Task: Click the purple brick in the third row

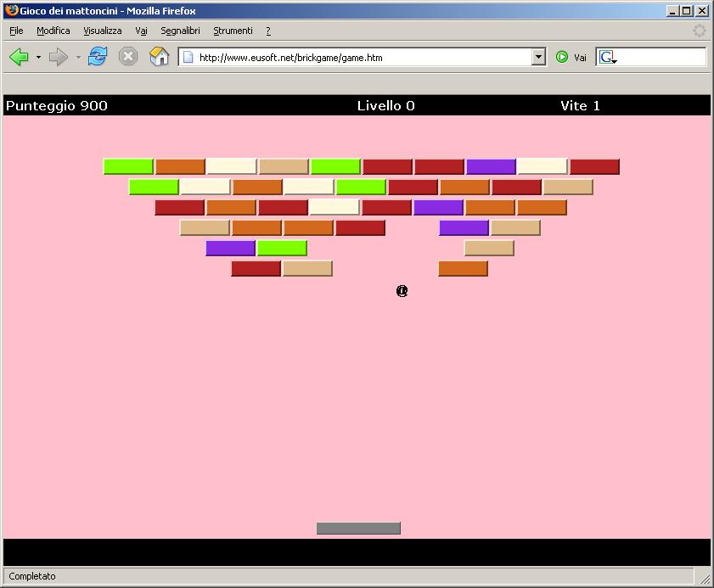Action: [439, 207]
